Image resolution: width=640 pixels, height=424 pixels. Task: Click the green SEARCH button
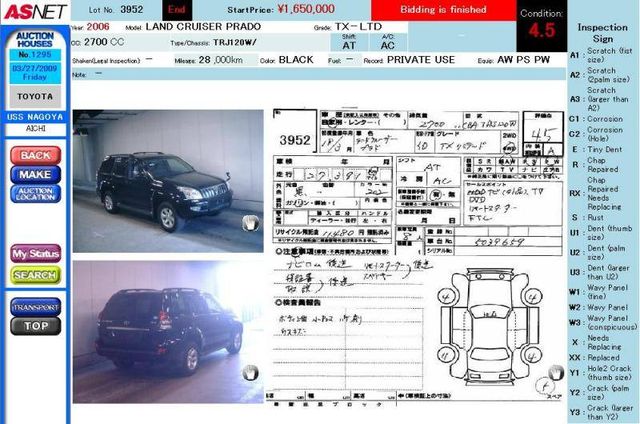pos(36,275)
